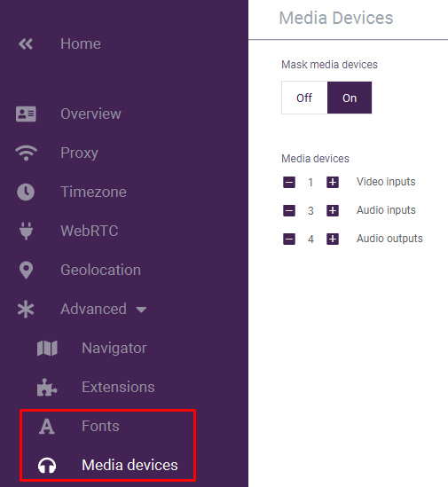Click the Overview ID card icon
The image size is (448, 487).
[x=26, y=114]
